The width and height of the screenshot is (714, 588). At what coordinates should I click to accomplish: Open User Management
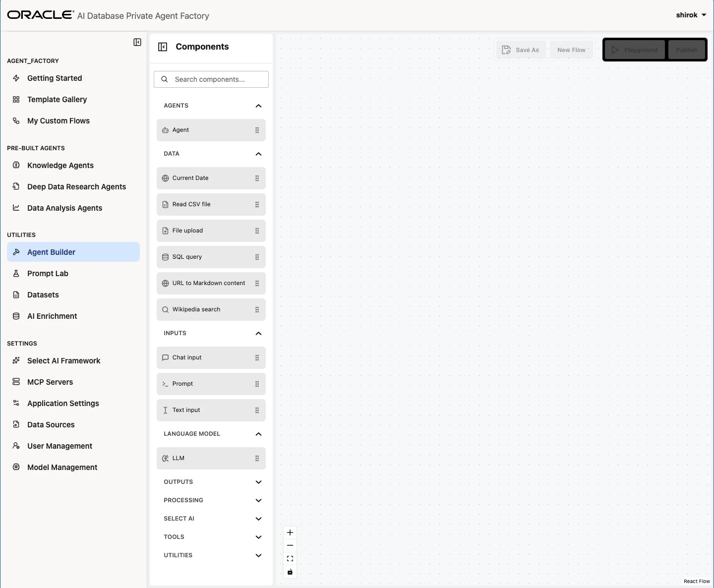coord(73,446)
